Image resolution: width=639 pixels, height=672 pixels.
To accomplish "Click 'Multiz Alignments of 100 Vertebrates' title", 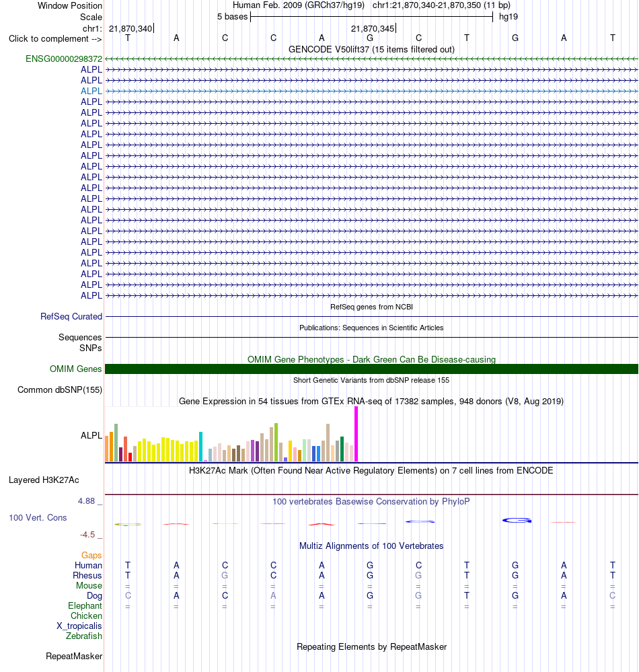I will [x=371, y=546].
